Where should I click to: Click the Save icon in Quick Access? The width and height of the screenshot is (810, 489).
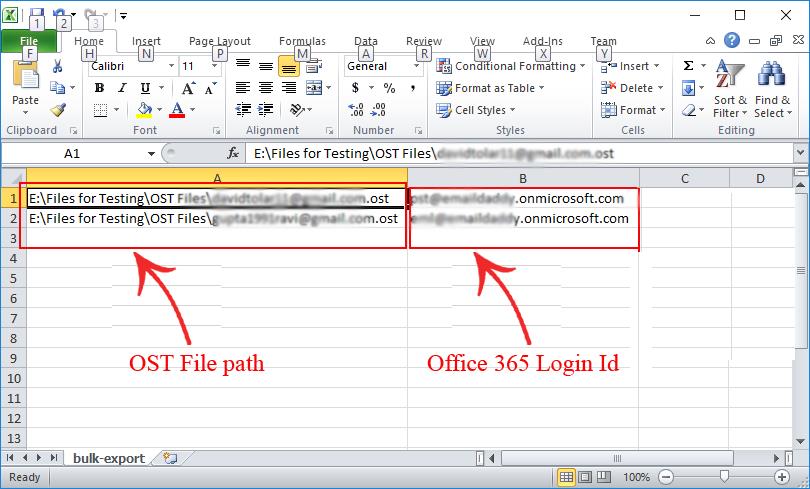point(36,14)
